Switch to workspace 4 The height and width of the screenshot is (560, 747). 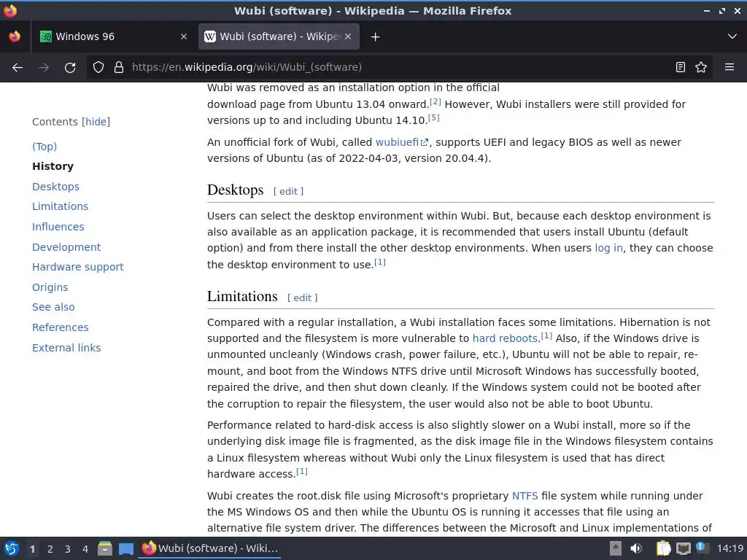click(85, 549)
